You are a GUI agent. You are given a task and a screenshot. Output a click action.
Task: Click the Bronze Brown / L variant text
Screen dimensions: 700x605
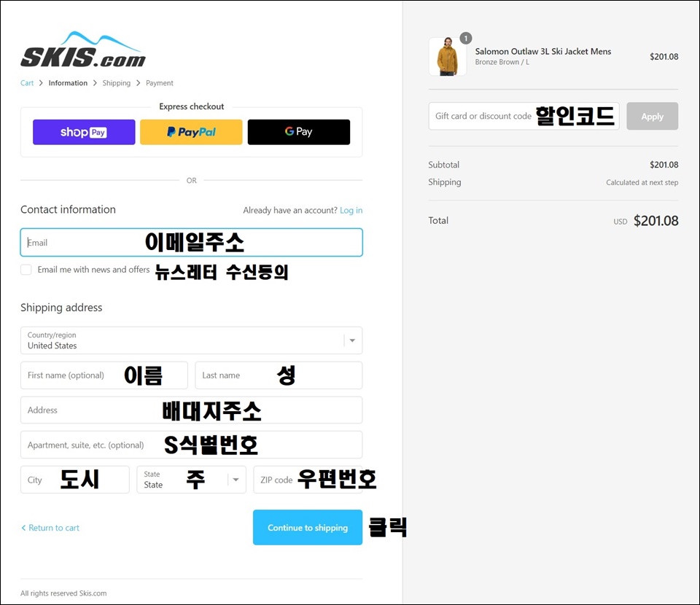502,62
